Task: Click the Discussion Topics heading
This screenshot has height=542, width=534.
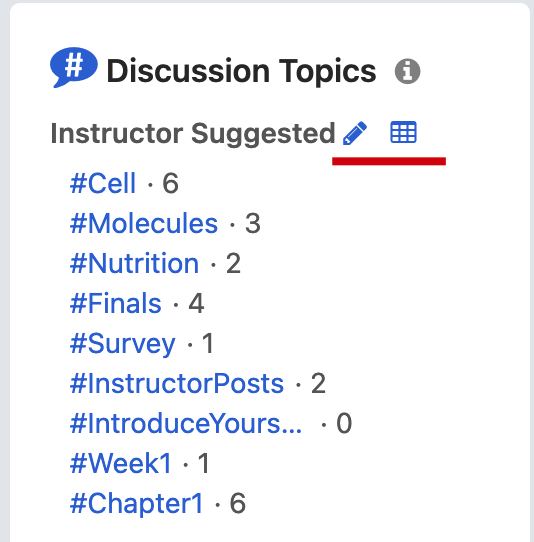Action: tap(241, 71)
